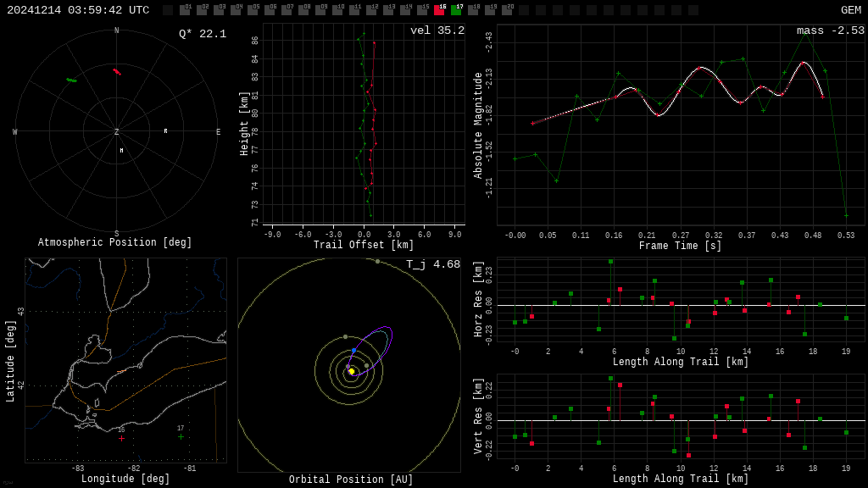The width and height of the screenshot is (868, 488).
Task: Click the red meteor track on polar plot
Action: 117,72
